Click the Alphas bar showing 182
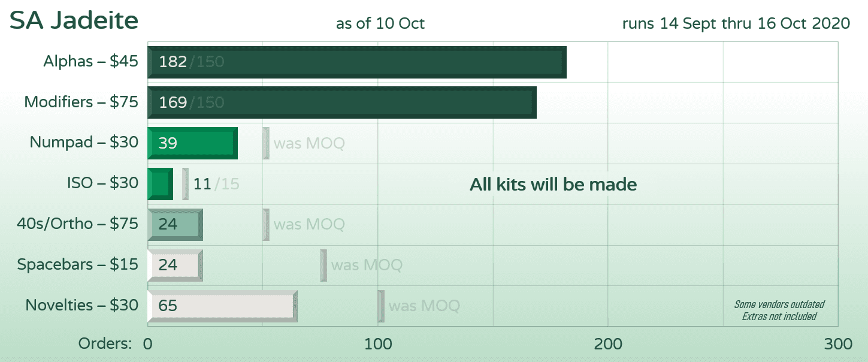The width and height of the screenshot is (868, 362). pos(357,62)
